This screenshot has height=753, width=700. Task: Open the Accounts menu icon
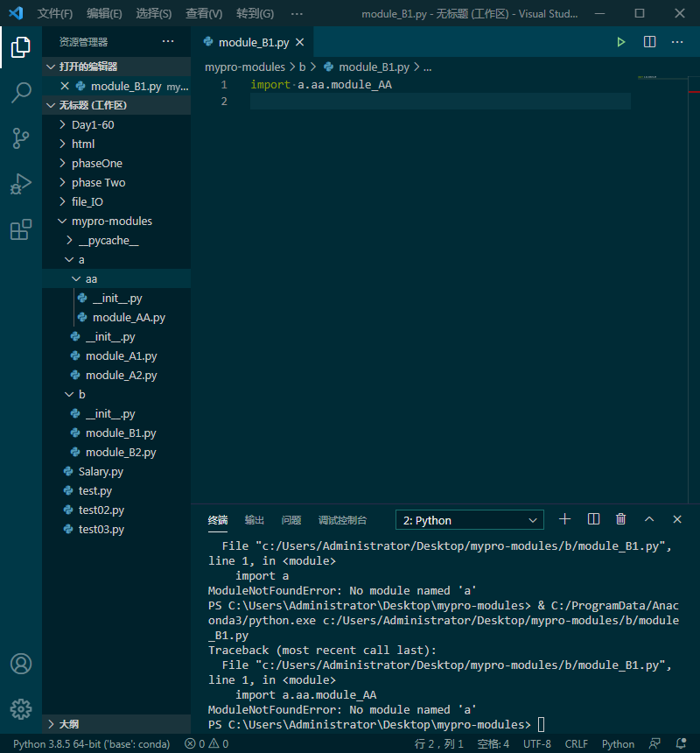coord(21,664)
